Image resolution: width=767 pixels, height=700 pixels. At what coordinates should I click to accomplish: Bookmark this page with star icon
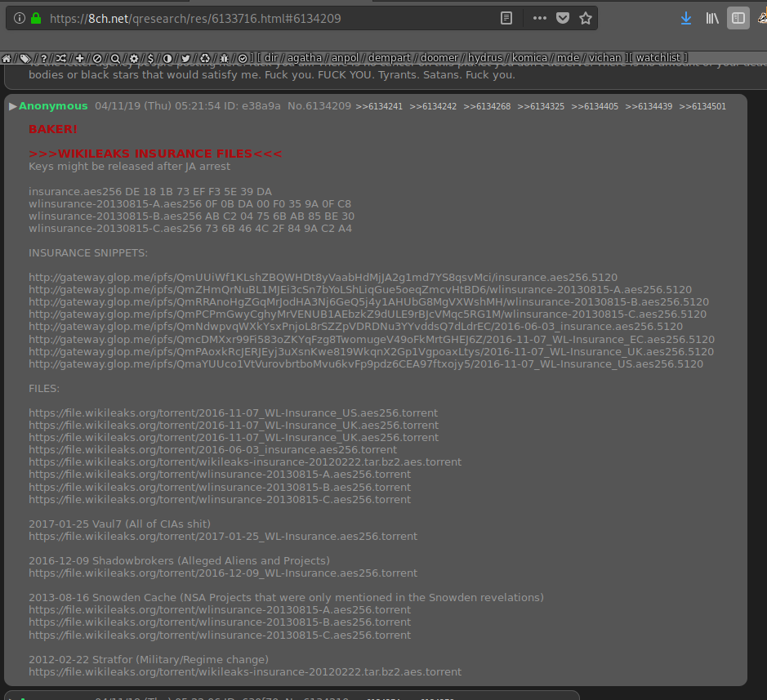click(x=586, y=19)
